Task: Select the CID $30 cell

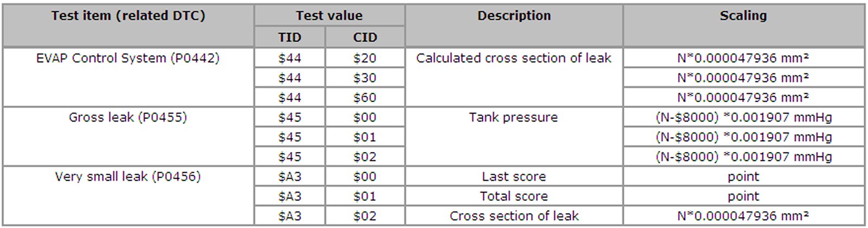Action: (365, 78)
